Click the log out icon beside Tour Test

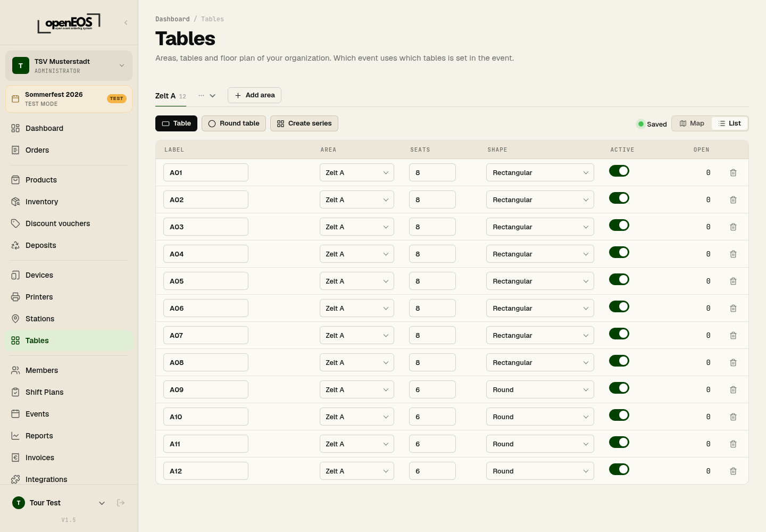[121, 503]
